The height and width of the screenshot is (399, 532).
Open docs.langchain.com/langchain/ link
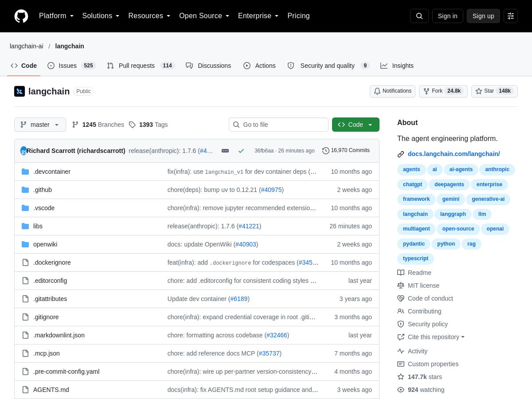[454, 154]
